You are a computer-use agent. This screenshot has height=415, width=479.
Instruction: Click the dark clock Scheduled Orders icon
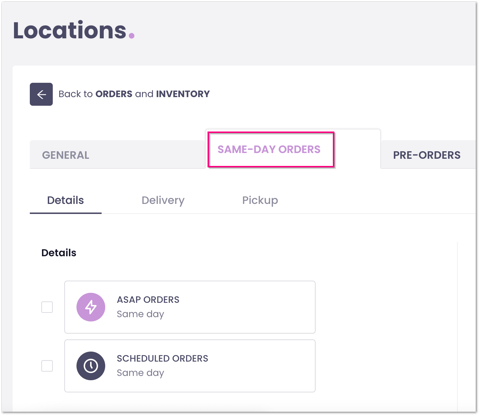(x=91, y=366)
